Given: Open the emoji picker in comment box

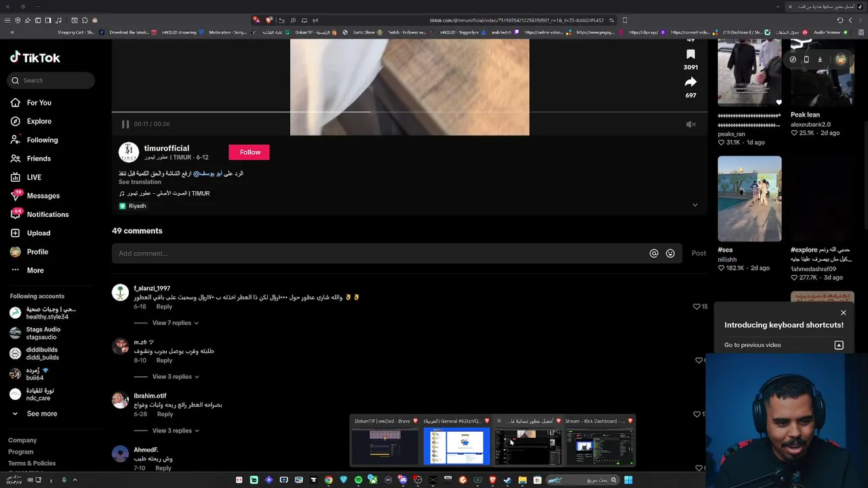Looking at the screenshot, I should (670, 253).
